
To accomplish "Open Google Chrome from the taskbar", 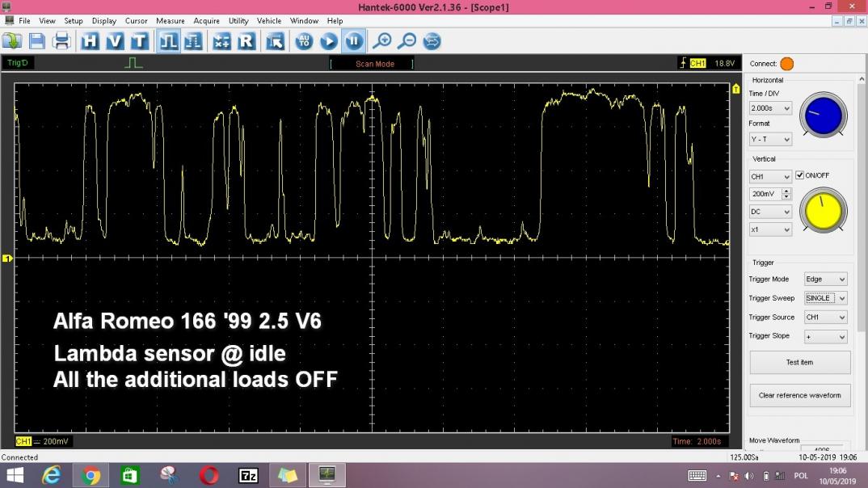I will pos(91,475).
